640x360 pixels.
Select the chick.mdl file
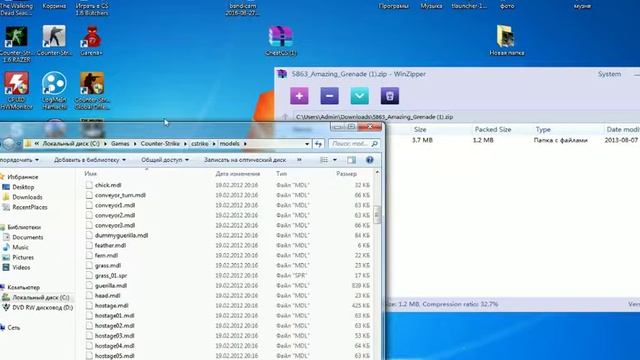[108, 185]
